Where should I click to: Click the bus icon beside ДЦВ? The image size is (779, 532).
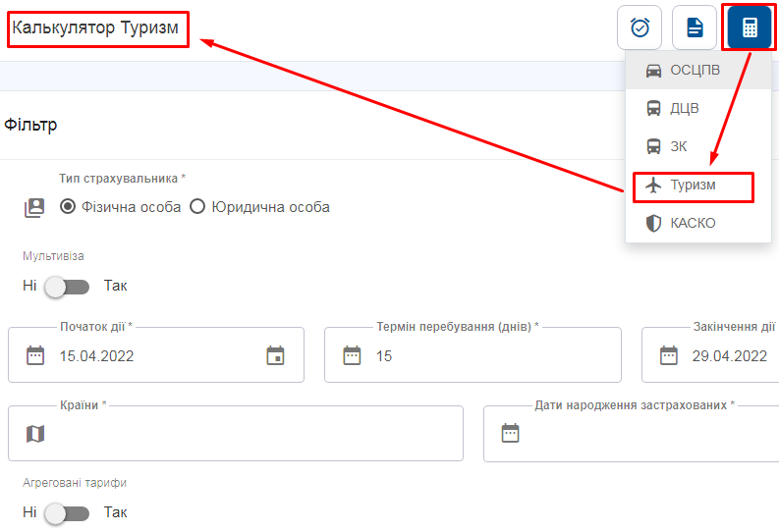coord(653,108)
